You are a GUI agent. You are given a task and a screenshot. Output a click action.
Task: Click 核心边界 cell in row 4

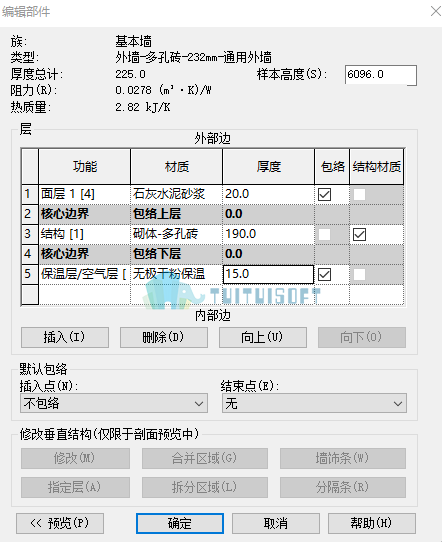pyautogui.click(x=84, y=254)
